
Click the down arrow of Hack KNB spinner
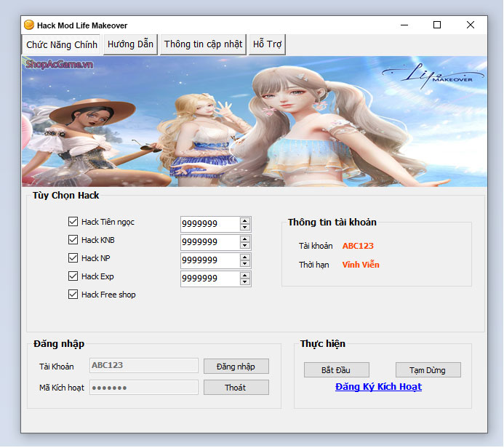[x=245, y=246]
